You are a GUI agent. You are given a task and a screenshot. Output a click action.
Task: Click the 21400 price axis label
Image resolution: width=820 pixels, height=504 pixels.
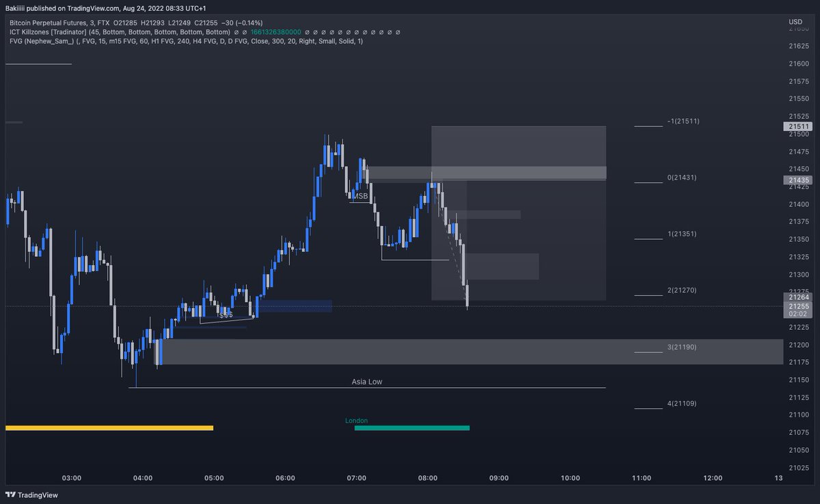[799, 204]
